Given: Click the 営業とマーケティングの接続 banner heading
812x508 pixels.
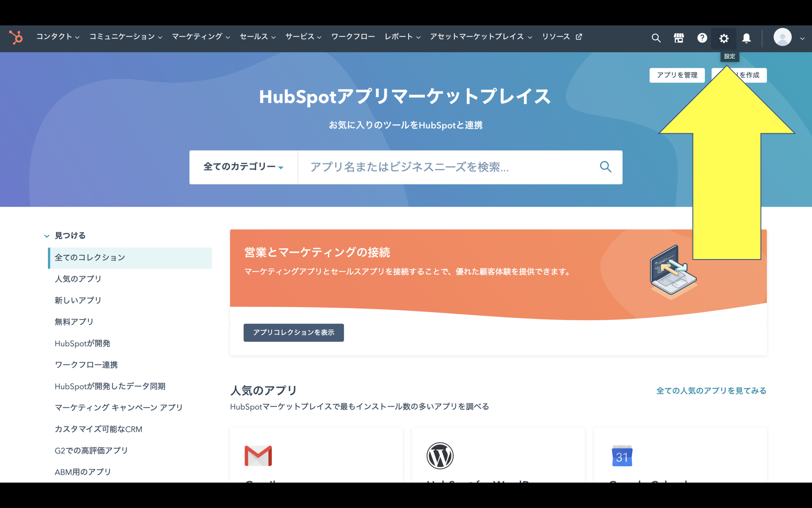Looking at the screenshot, I should (x=317, y=252).
